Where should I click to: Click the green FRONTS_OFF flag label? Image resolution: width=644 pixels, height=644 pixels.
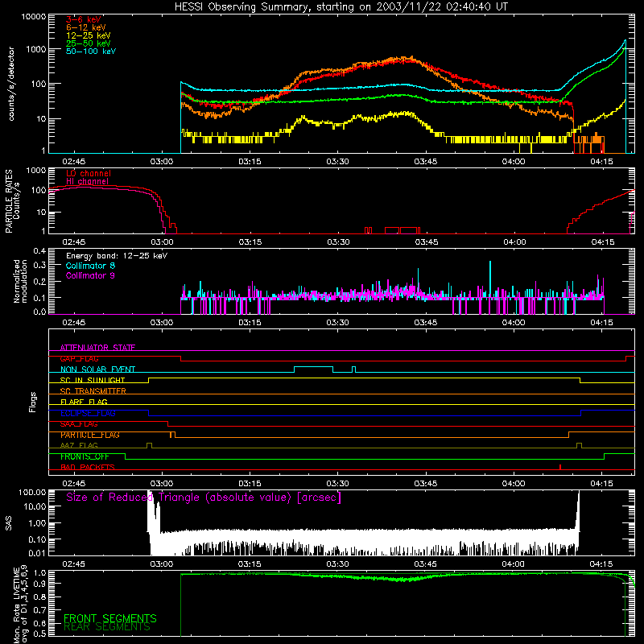85,456
